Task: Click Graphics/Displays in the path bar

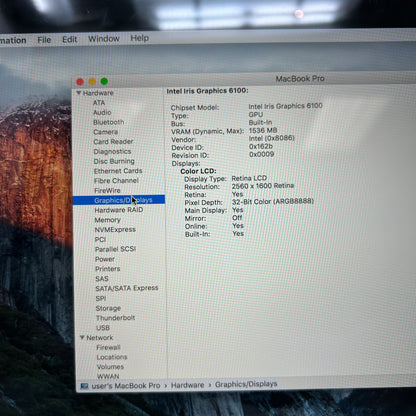Action: coord(246,384)
